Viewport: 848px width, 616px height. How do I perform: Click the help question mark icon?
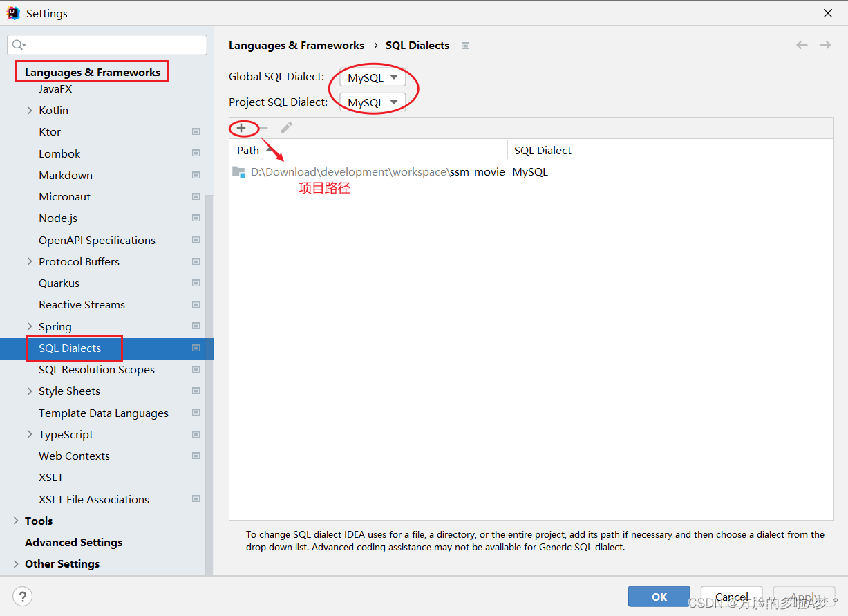(23, 596)
